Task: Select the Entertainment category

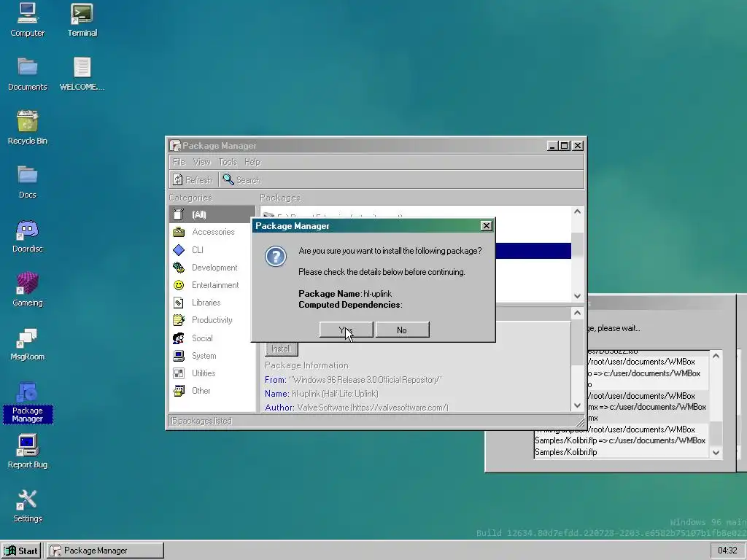Action: (212, 285)
